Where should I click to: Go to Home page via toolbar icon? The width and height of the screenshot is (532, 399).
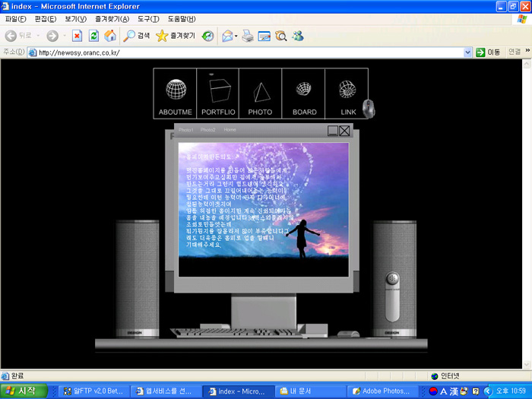[x=110, y=36]
